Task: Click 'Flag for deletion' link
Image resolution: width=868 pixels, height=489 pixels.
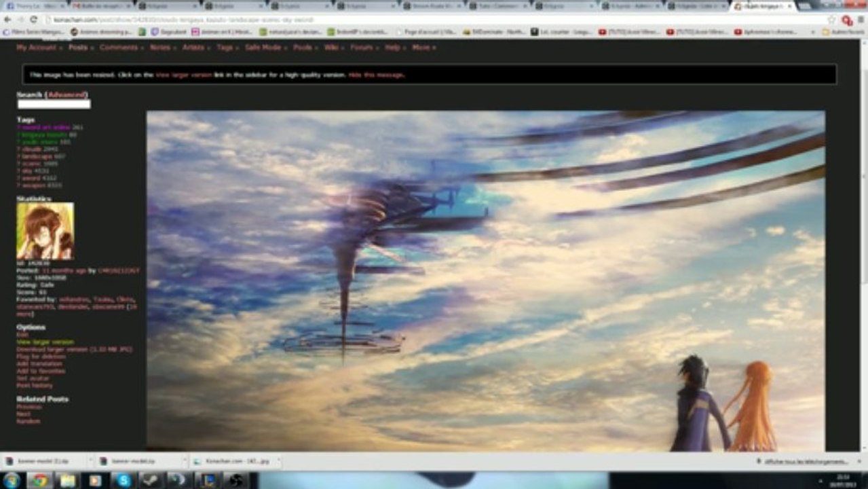Action: pyautogui.click(x=41, y=357)
